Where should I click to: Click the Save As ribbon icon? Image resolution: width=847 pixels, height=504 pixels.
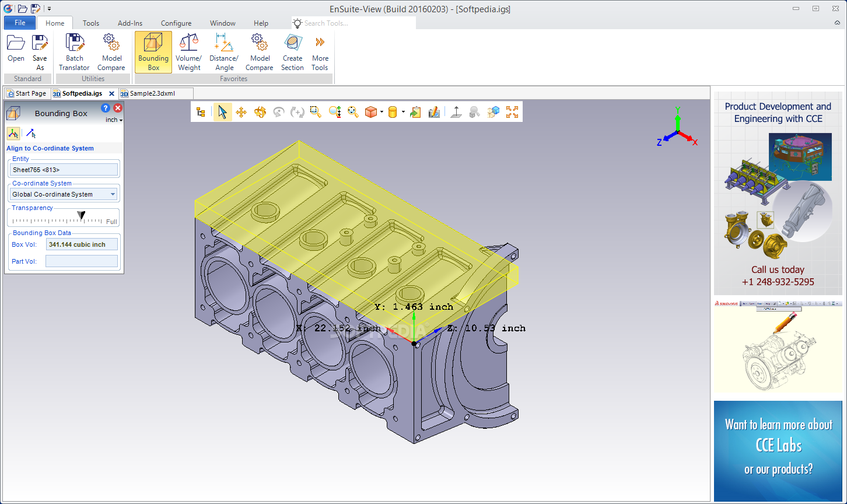(x=40, y=52)
